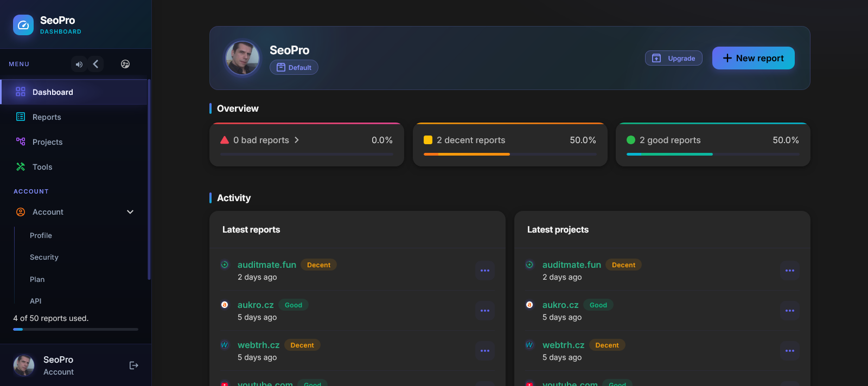This screenshot has width=868, height=386.
Task: Click the Account user circle icon
Action: click(x=21, y=212)
